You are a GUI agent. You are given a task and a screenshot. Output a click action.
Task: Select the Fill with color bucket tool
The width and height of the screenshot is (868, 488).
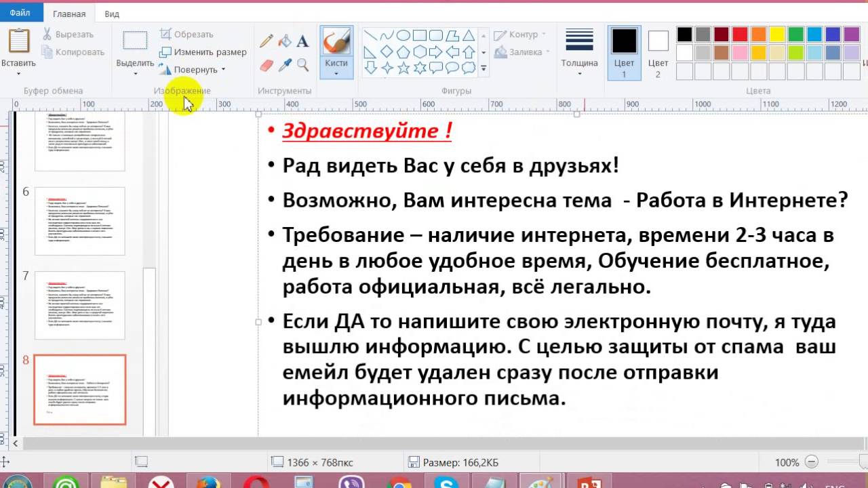tap(285, 41)
